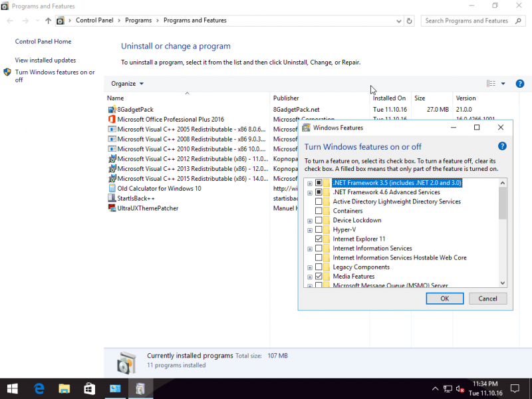
Task: Enable the Hyper-V checkbox
Action: pyautogui.click(x=319, y=229)
